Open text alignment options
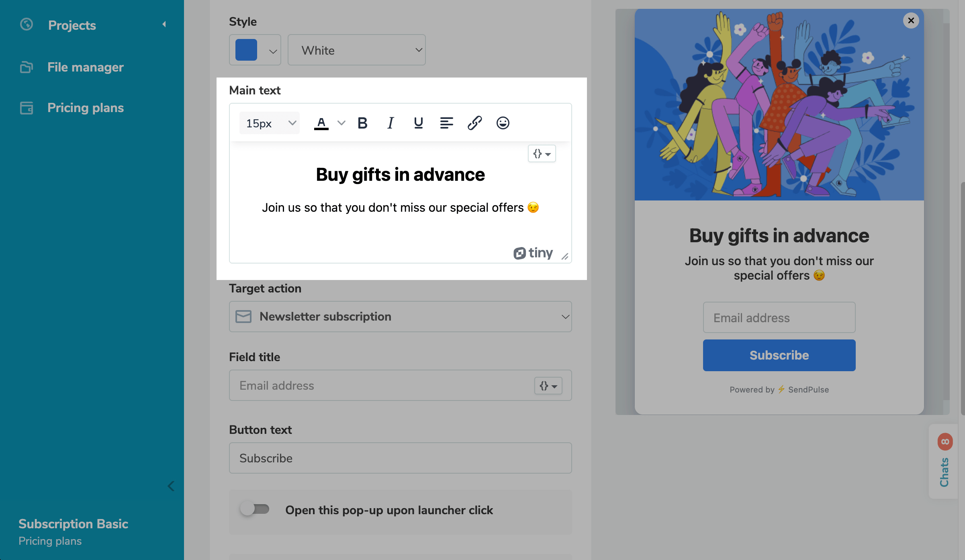The height and width of the screenshot is (560, 965). click(x=446, y=123)
